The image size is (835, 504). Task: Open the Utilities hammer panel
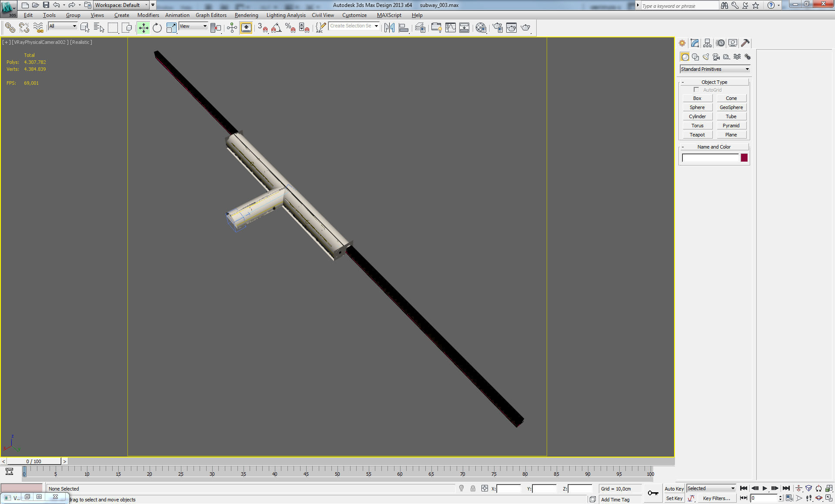745,43
